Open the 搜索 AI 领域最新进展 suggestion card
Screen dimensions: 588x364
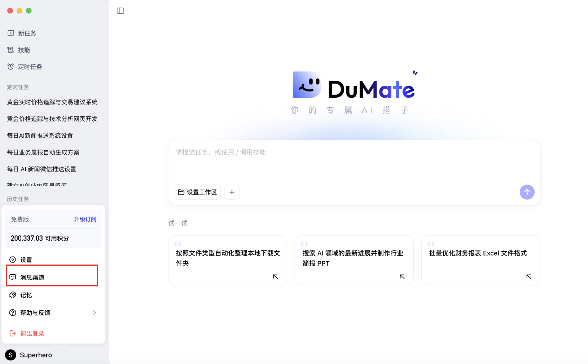tap(354, 258)
